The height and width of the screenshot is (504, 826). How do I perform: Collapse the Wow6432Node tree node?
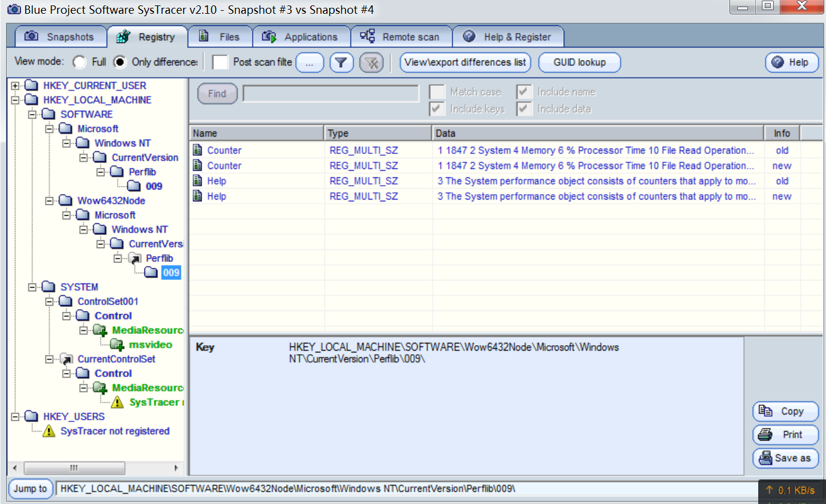50,201
